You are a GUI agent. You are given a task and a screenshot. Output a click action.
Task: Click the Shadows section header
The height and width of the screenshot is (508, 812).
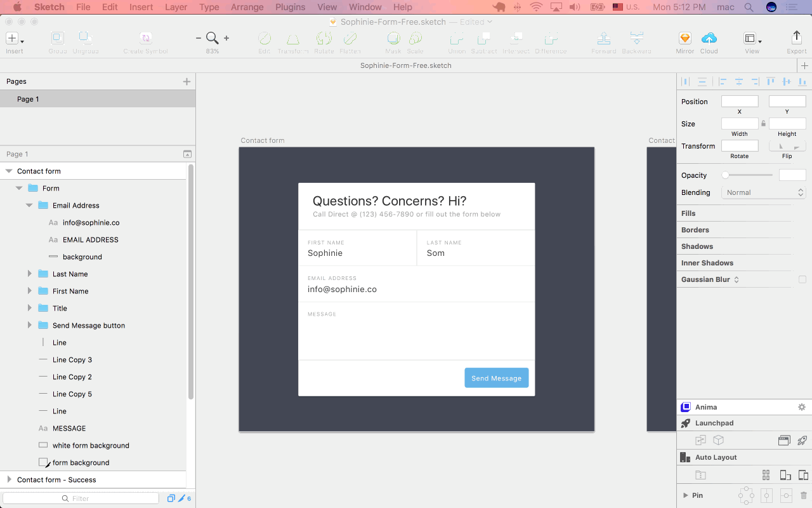(x=697, y=246)
